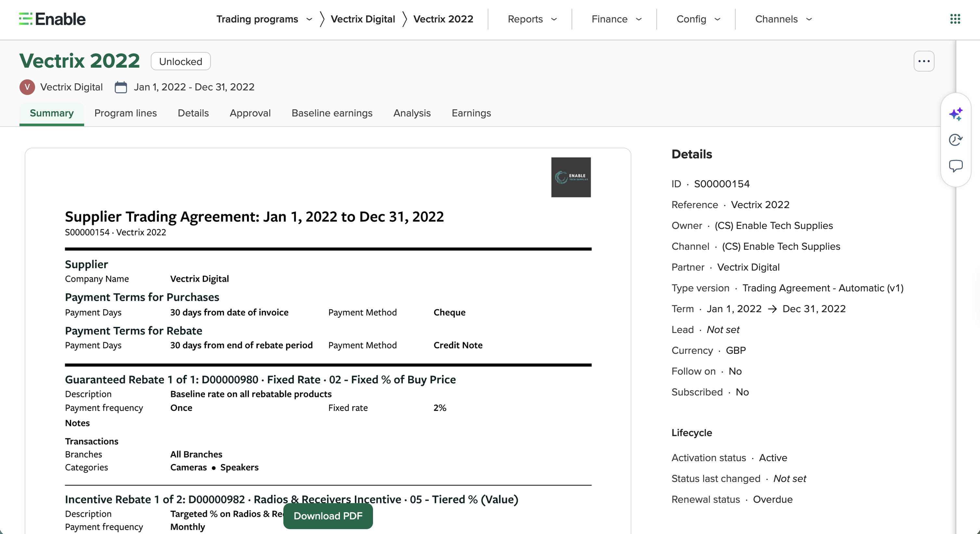Expand the Reports menu

pos(532,19)
